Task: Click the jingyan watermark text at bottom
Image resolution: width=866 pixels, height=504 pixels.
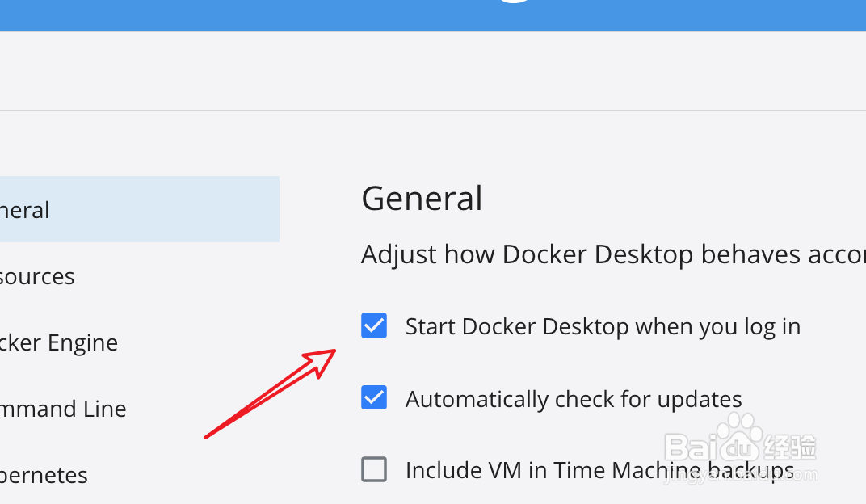Action: (740, 476)
